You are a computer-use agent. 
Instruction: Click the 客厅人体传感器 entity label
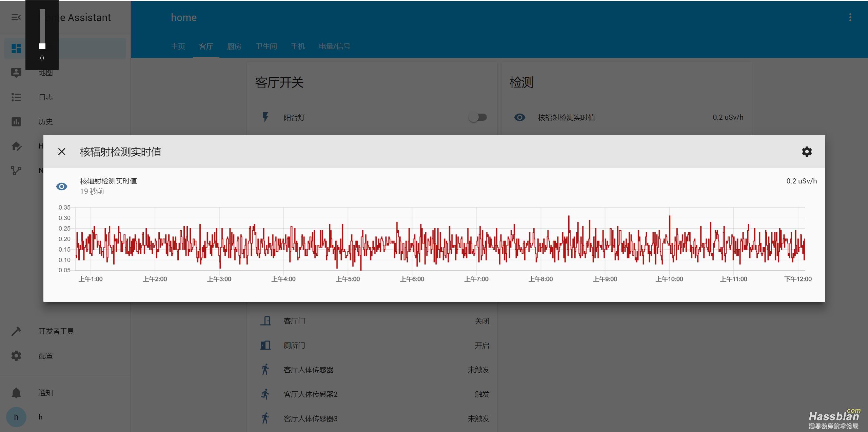click(x=309, y=370)
